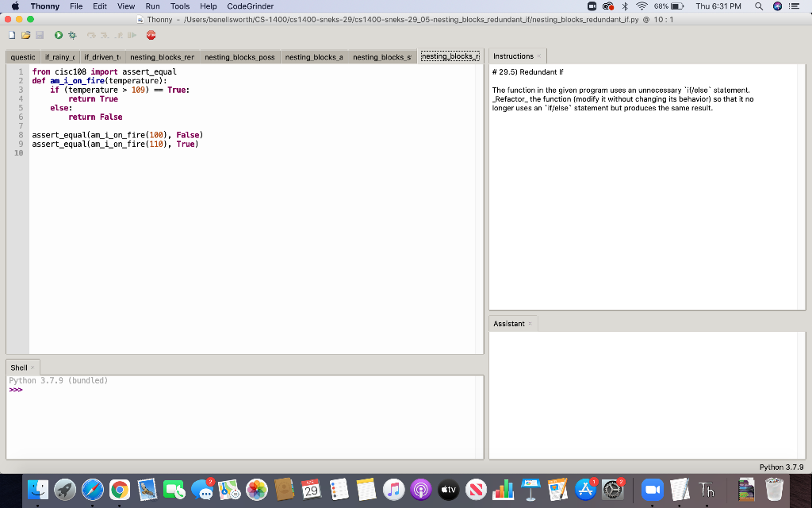812x508 pixels.
Task: Switch to the nesting_blocks_rer editor tab
Action: tap(162, 57)
